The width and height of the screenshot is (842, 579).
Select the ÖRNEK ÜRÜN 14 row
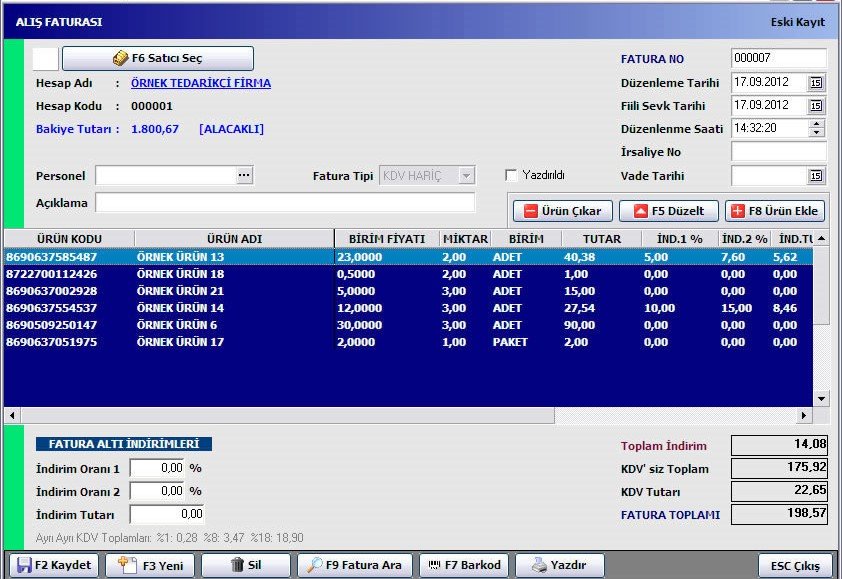180,308
